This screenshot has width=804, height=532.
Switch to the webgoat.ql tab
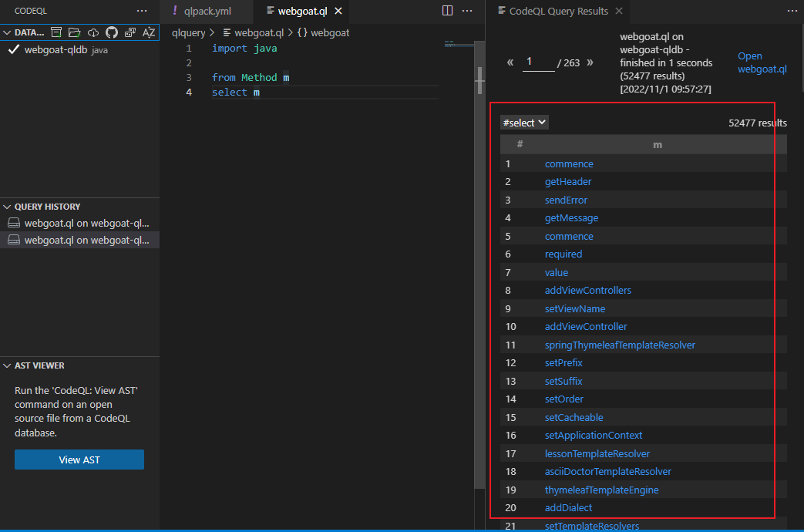click(302, 11)
